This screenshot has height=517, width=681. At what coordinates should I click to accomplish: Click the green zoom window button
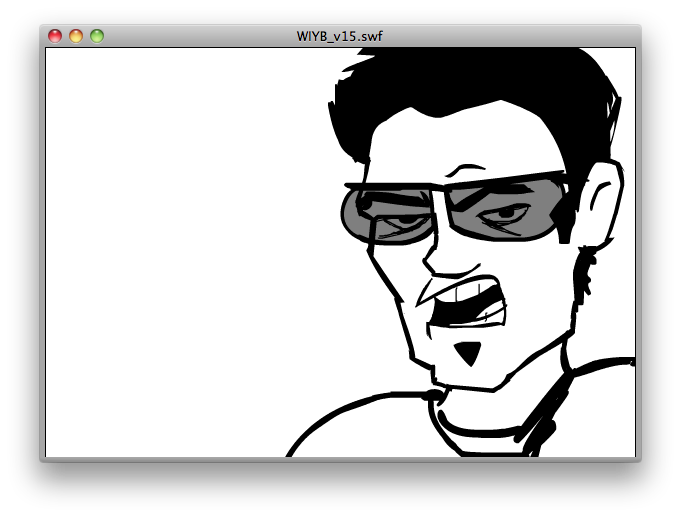point(97,36)
